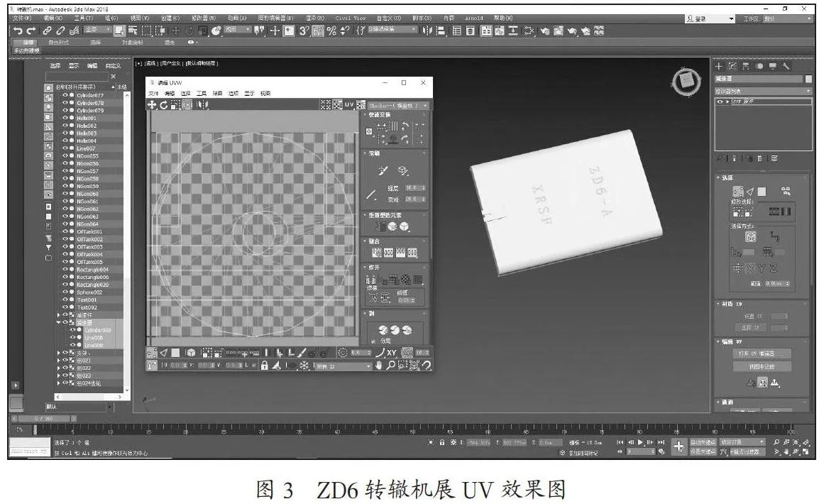Image resolution: width=819 pixels, height=504 pixels.
Task: Click the 自动关键点 auto key button
Action: click(703, 442)
